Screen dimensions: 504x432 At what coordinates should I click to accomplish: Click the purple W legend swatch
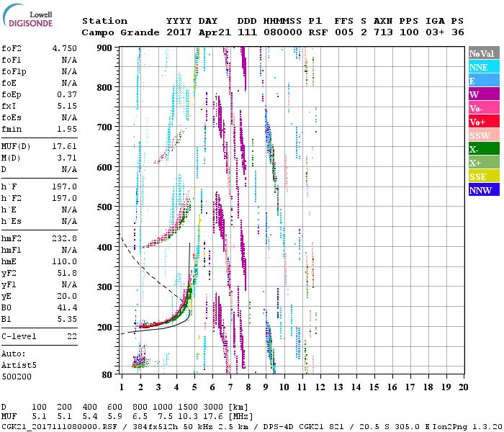tap(482, 94)
